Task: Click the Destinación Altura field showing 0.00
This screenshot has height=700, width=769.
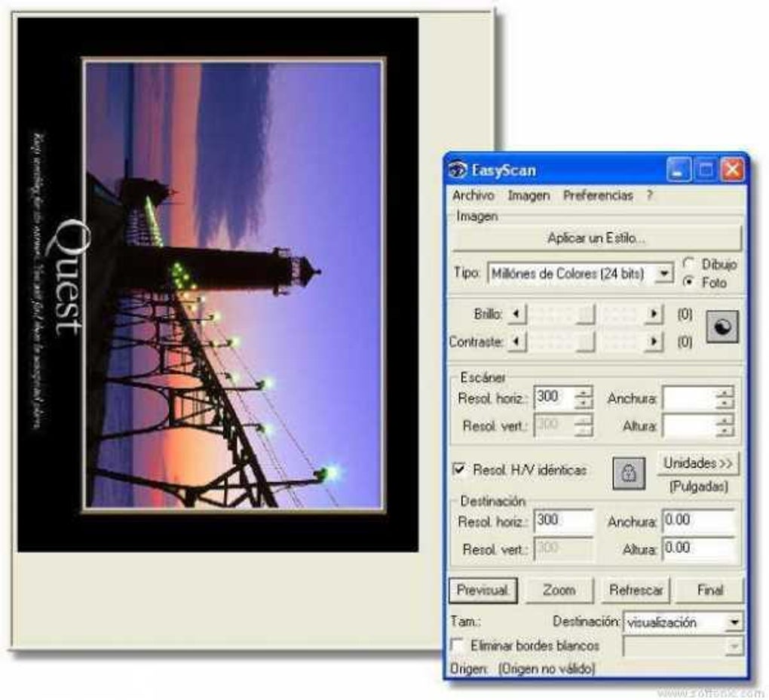Action: [x=698, y=548]
